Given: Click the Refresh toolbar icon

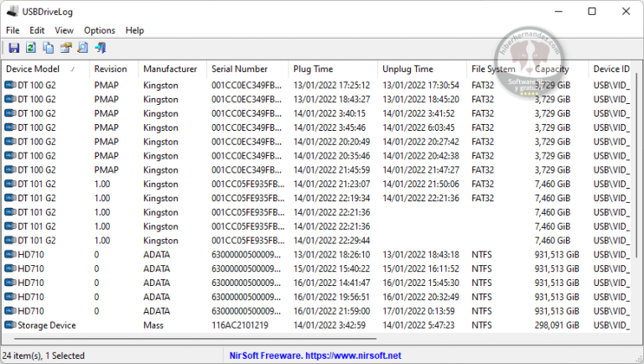Looking at the screenshot, I should 31,48.
